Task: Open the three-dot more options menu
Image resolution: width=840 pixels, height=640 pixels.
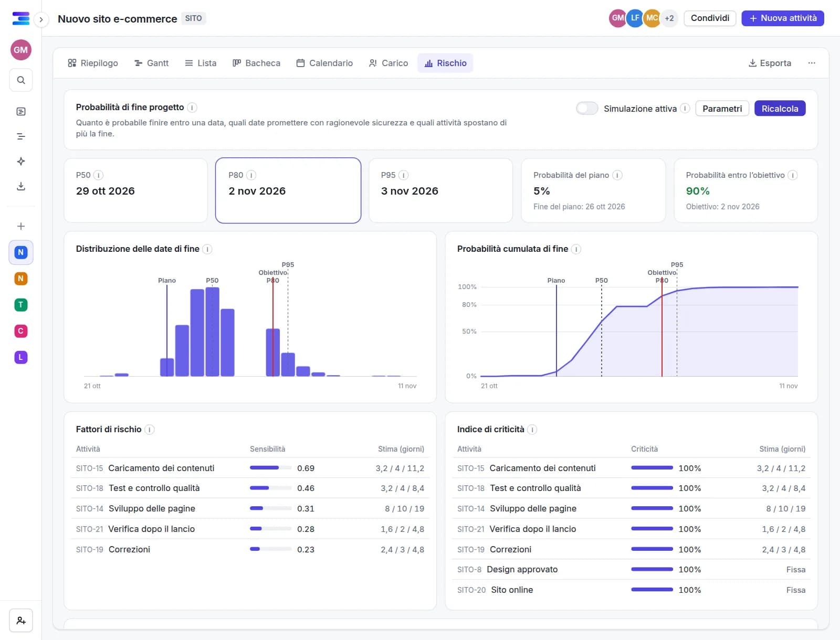Action: pyautogui.click(x=812, y=63)
